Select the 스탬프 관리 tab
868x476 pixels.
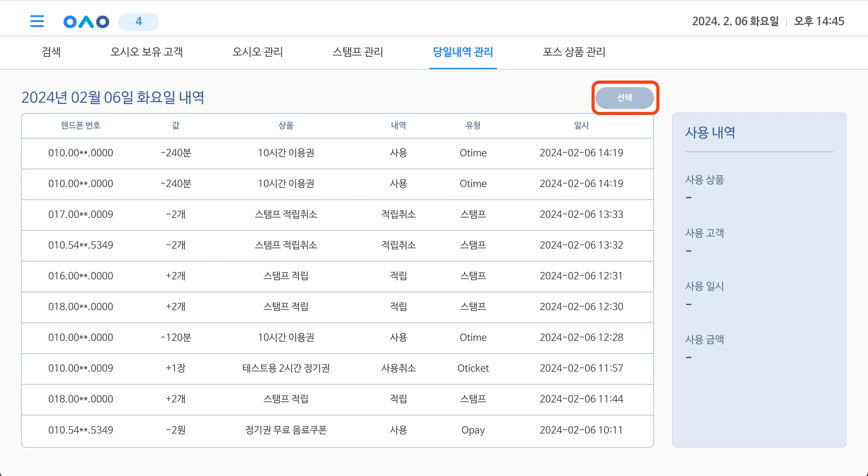(x=357, y=52)
